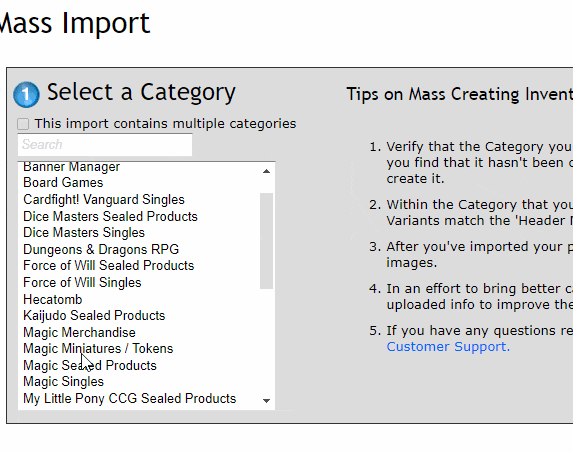Pick Force of Will Singles

point(82,282)
